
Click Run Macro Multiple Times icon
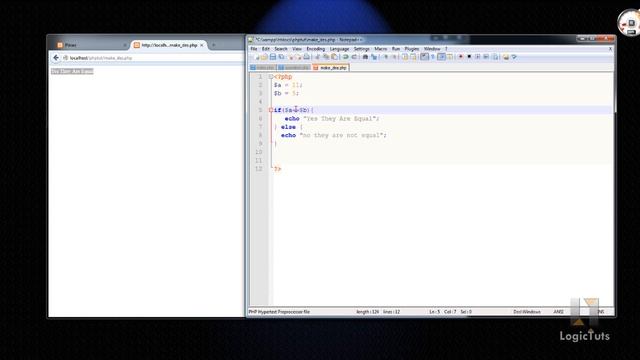(486, 57)
